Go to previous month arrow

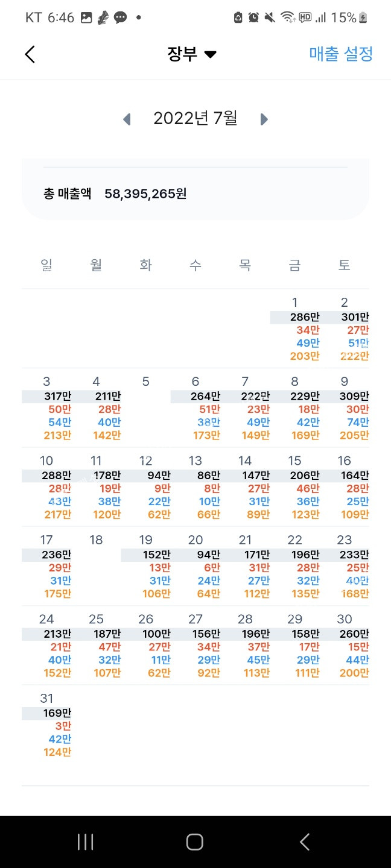[x=127, y=119]
